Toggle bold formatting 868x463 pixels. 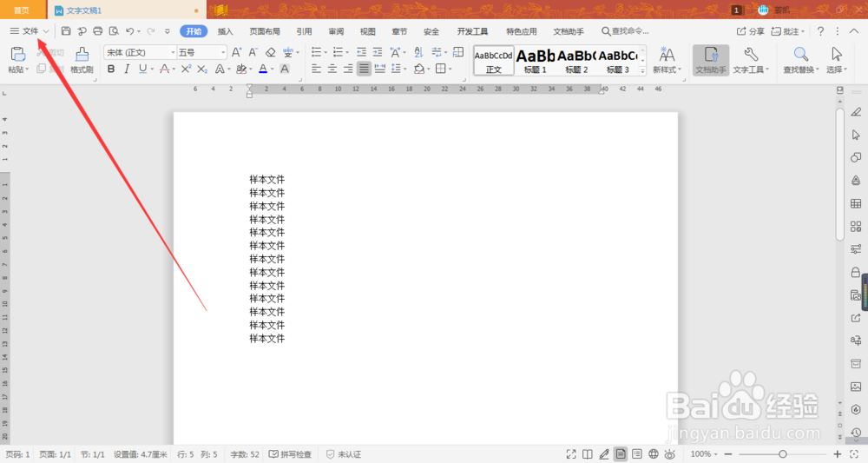pyautogui.click(x=111, y=69)
